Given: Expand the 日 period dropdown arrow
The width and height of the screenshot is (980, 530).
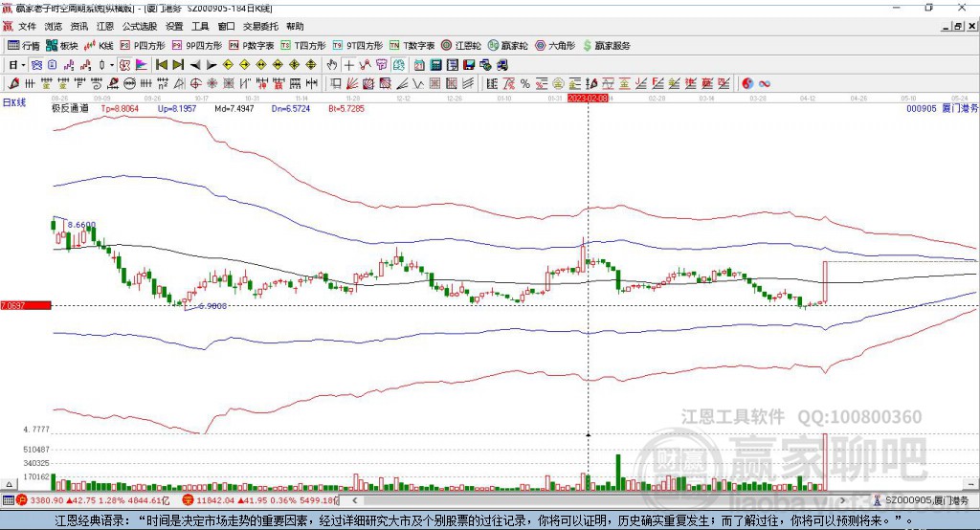Looking at the screenshot, I should point(23,65).
